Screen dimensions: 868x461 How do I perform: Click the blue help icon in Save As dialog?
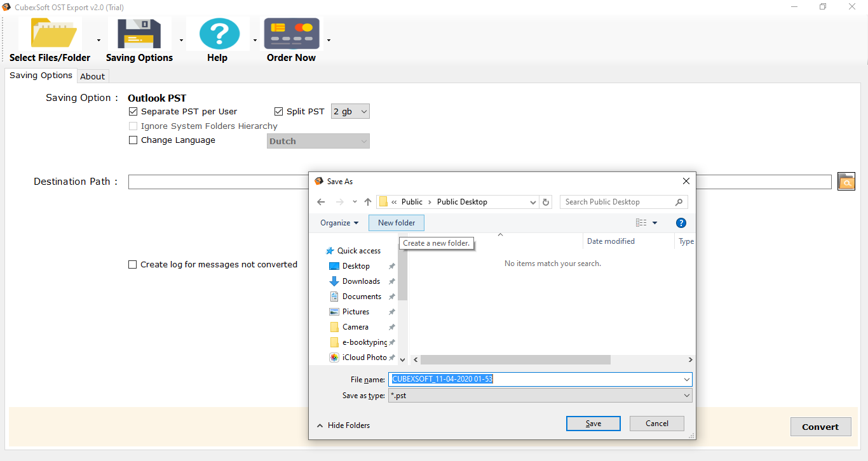click(681, 223)
